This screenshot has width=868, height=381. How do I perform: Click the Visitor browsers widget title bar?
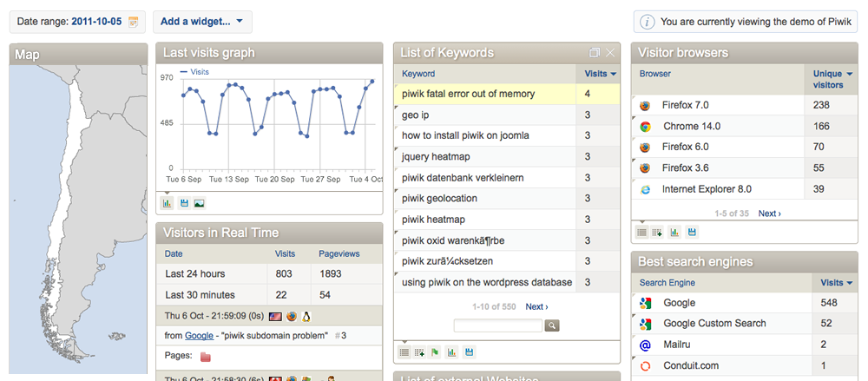(744, 53)
